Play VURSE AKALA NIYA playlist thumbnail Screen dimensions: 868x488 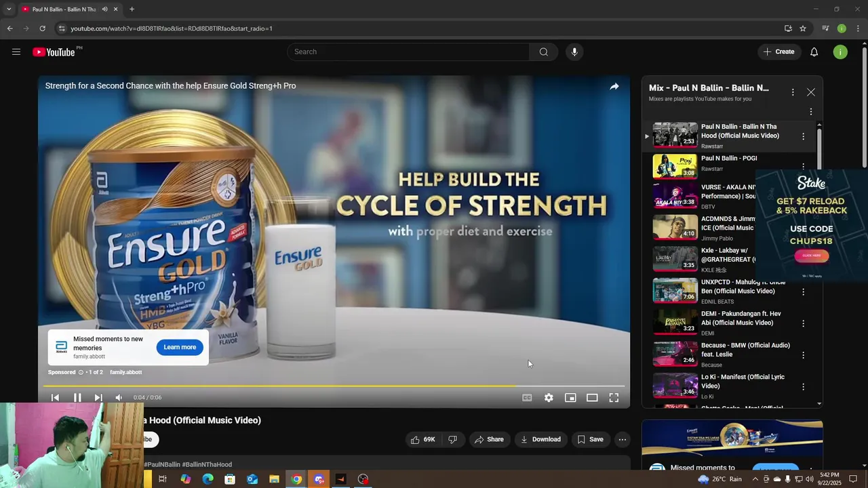point(675,196)
